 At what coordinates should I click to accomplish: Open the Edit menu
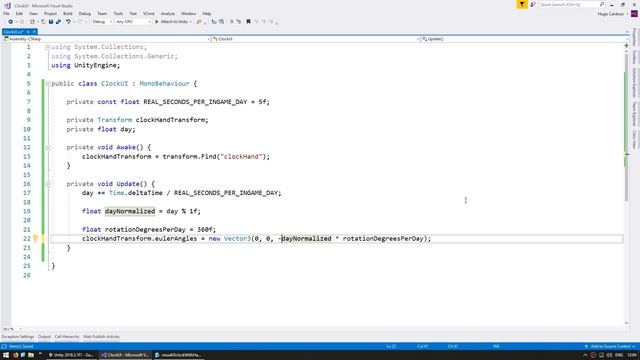point(19,14)
